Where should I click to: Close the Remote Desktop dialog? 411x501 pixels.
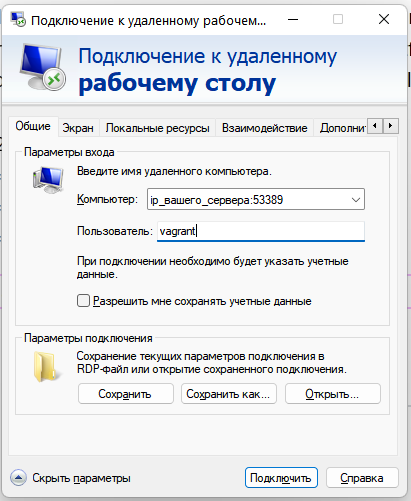[384, 19]
